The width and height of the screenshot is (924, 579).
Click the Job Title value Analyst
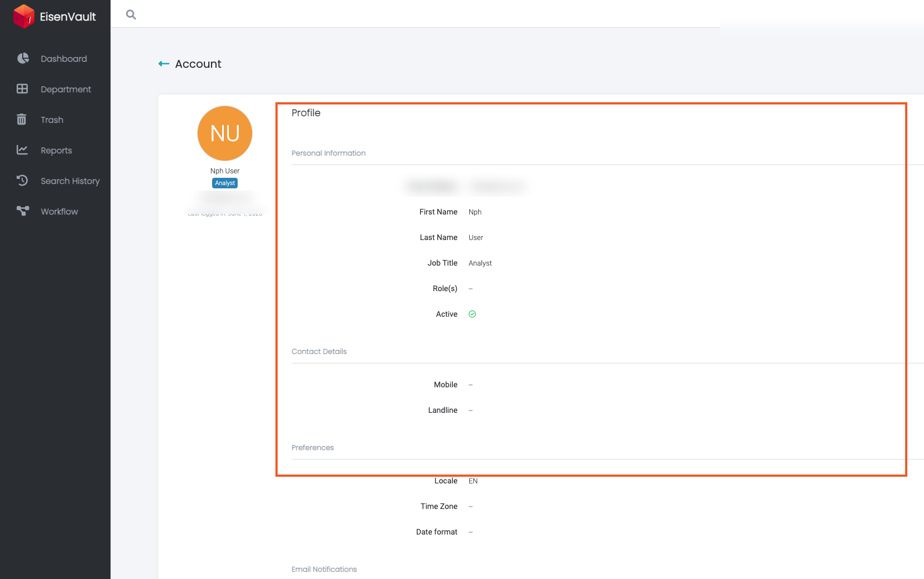click(480, 263)
